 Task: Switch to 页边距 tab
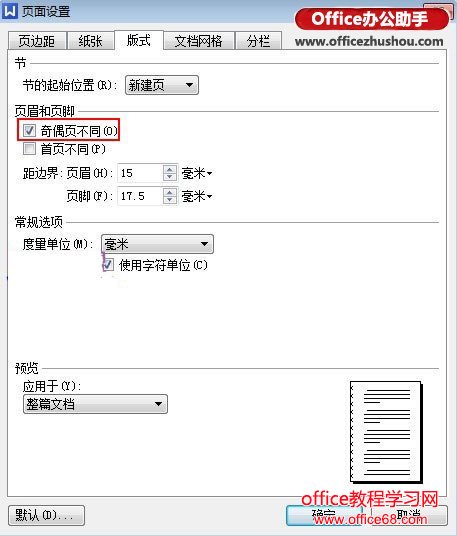[37, 41]
